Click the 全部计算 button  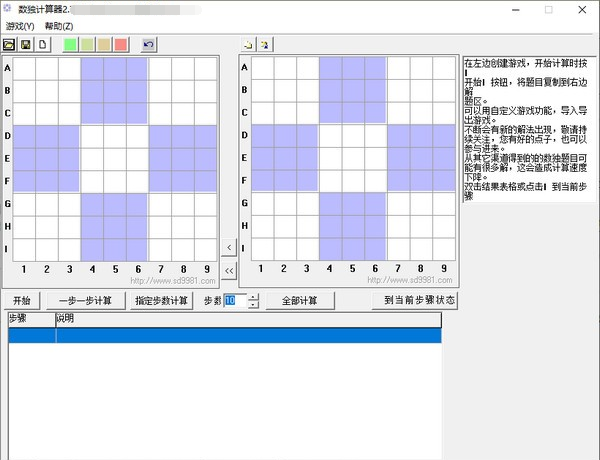[300, 300]
